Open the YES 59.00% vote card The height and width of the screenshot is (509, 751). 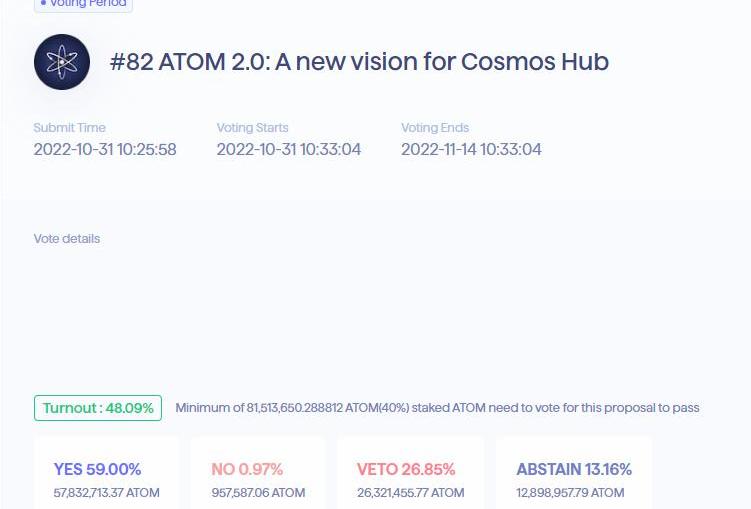tap(106, 474)
